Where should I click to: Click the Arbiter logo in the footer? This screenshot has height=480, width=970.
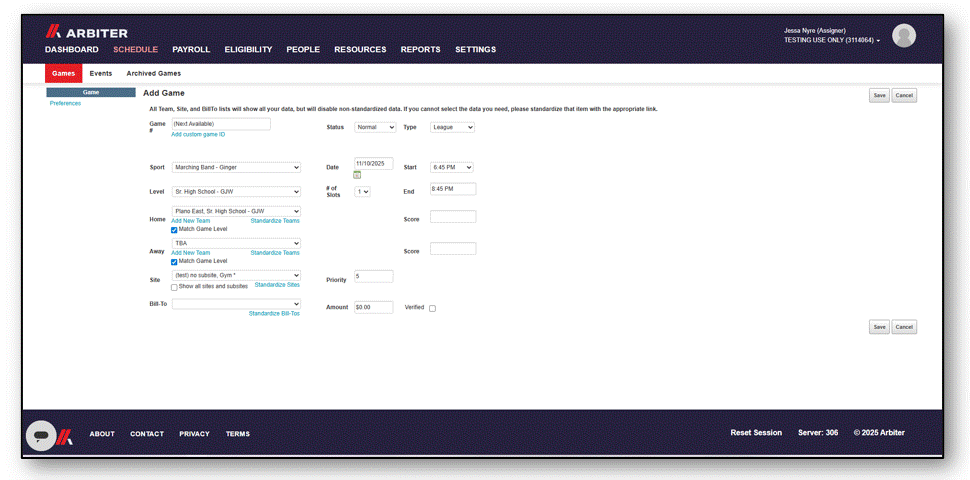click(x=65, y=435)
